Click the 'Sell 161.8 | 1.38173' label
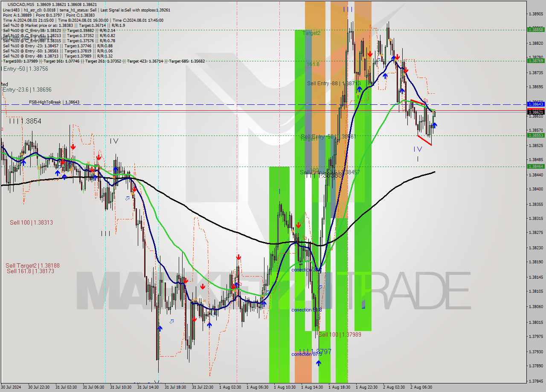546x392 pixels. click(x=30, y=271)
